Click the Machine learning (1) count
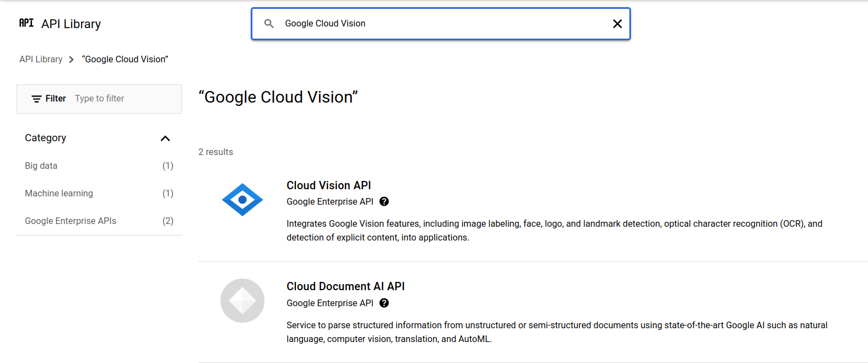This screenshot has height=363, width=868. click(168, 193)
